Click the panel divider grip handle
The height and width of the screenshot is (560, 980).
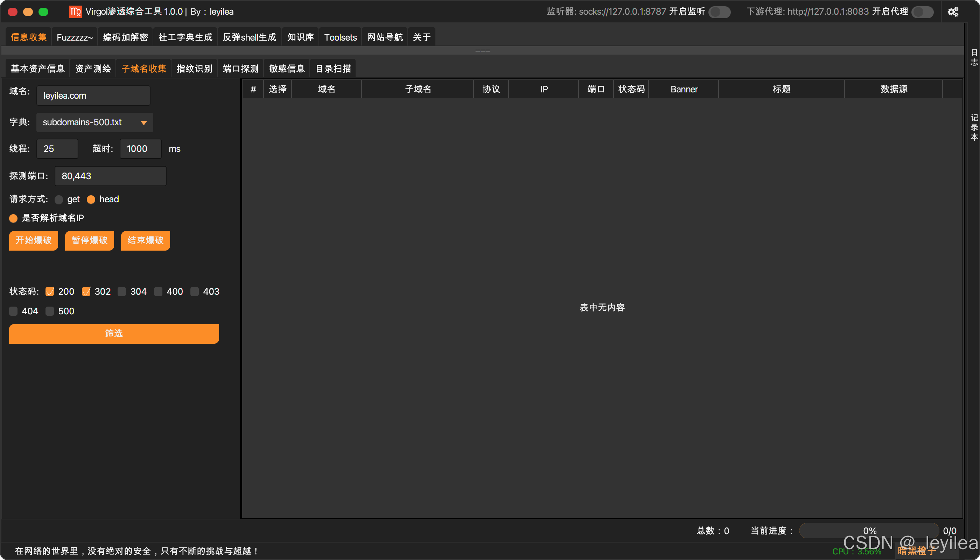pos(482,50)
